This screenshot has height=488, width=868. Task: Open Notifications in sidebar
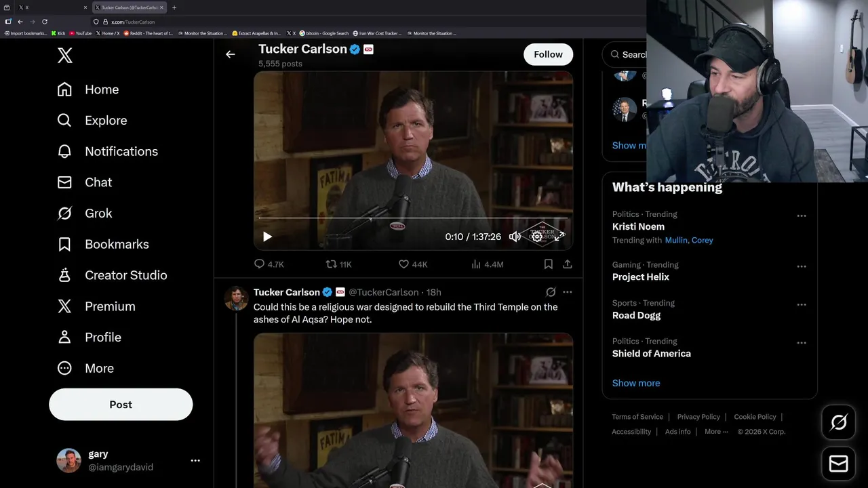pyautogui.click(x=108, y=151)
